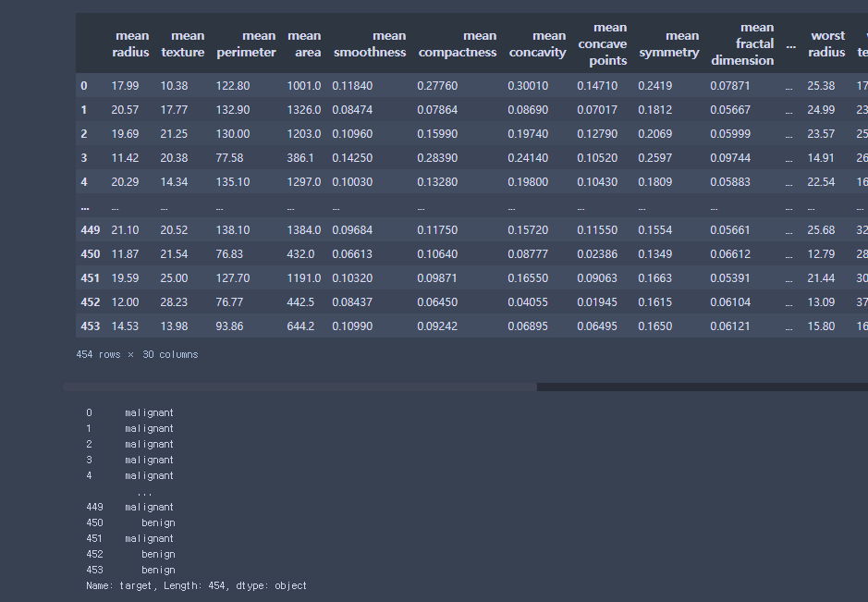Click row index 453 in the table
The image size is (868, 602).
pos(91,326)
